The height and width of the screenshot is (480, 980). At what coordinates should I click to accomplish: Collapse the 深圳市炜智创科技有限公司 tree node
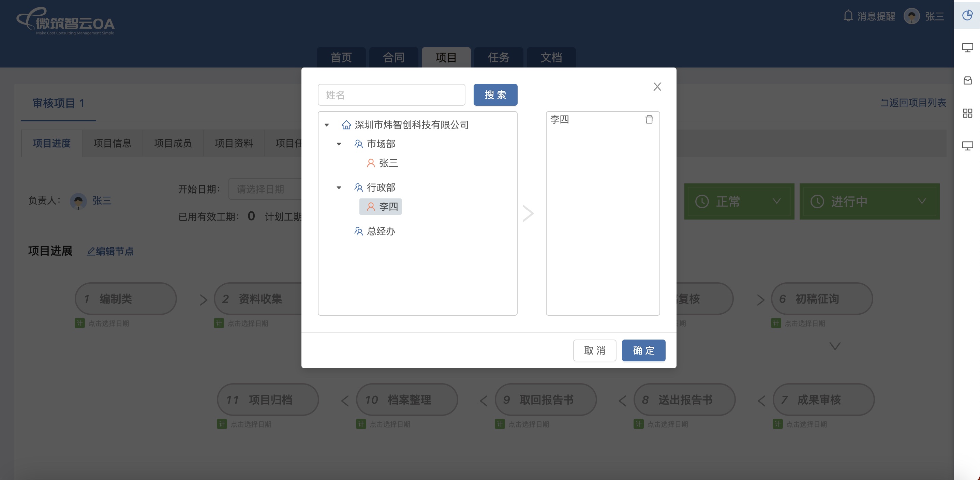coord(326,125)
